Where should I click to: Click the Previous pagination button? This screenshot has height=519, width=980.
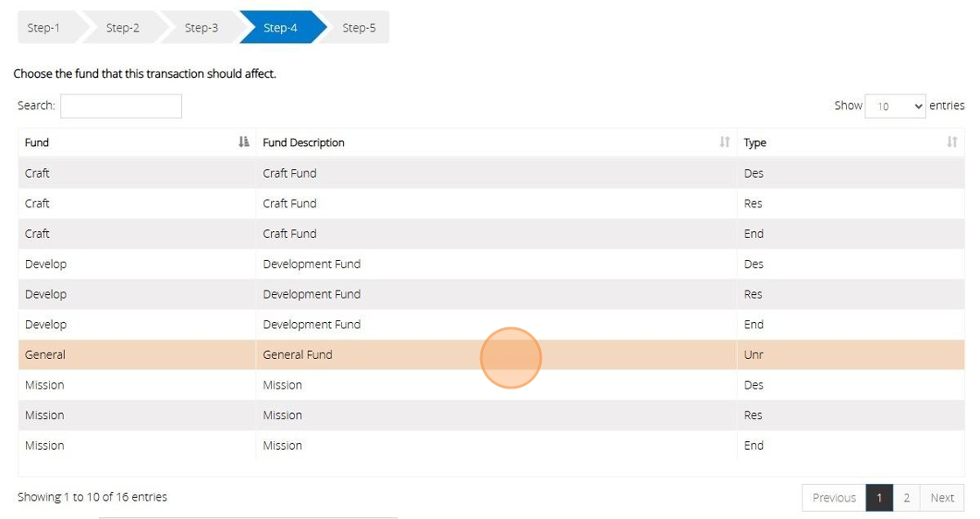click(x=834, y=498)
